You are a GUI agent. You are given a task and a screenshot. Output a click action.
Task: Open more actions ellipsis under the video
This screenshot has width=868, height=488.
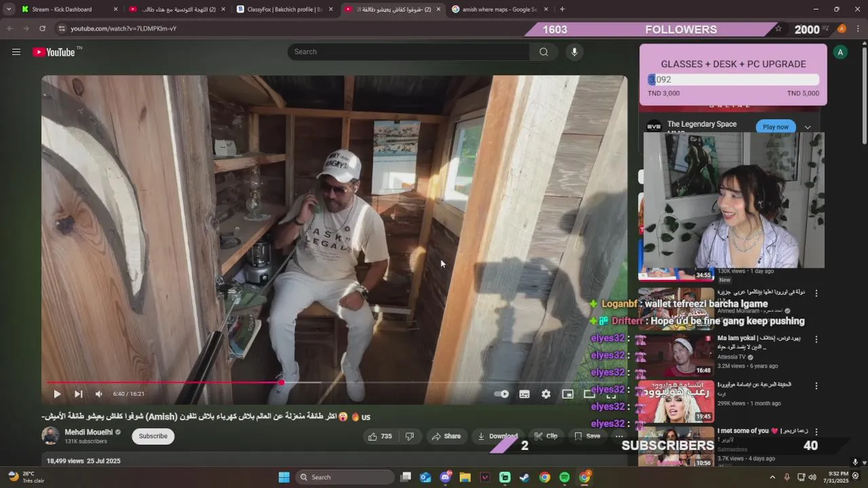(618, 436)
